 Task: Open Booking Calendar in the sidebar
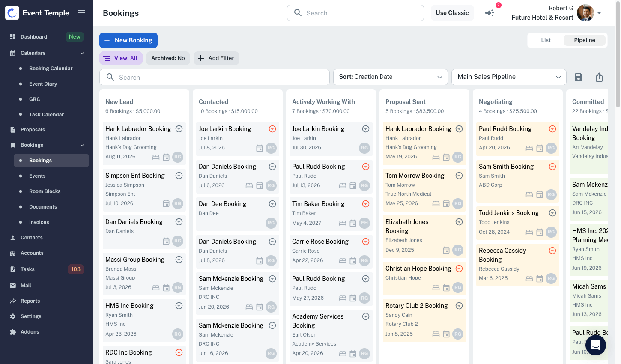pos(51,69)
